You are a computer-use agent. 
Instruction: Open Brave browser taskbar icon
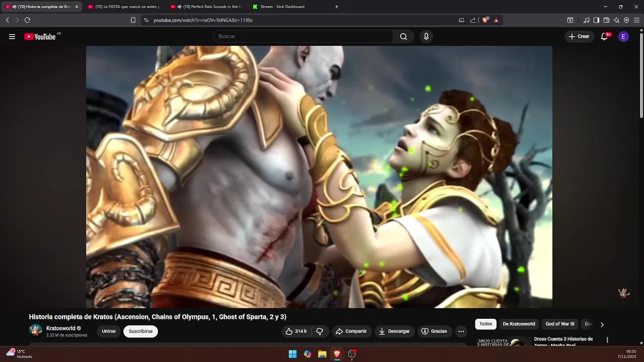[x=337, y=354]
